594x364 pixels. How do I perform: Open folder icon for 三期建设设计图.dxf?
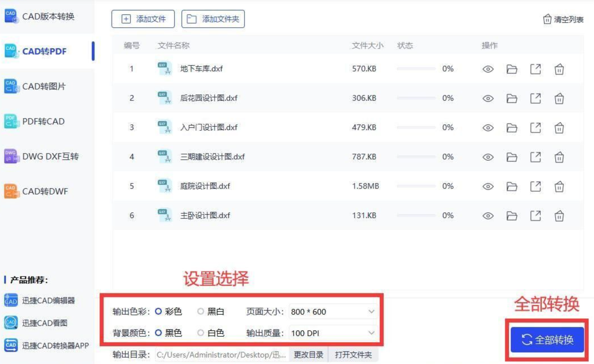[512, 157]
